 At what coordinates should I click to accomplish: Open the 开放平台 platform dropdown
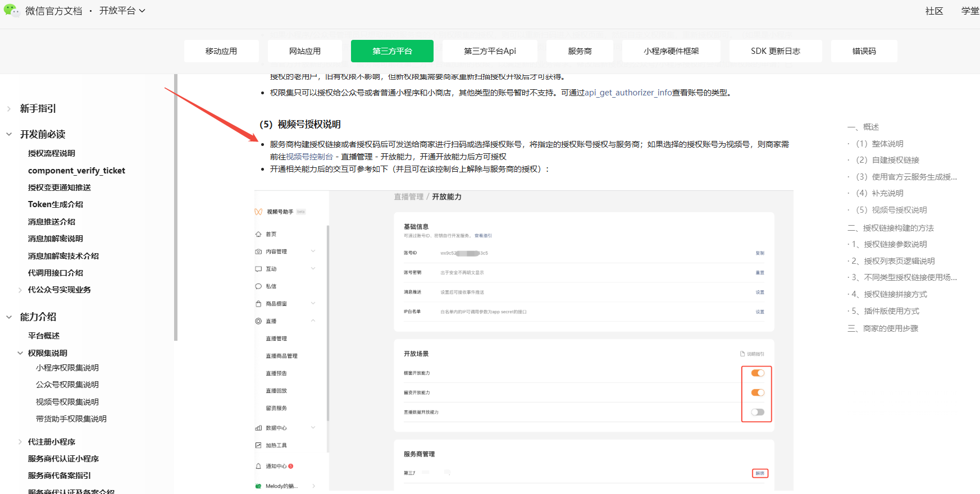click(122, 11)
